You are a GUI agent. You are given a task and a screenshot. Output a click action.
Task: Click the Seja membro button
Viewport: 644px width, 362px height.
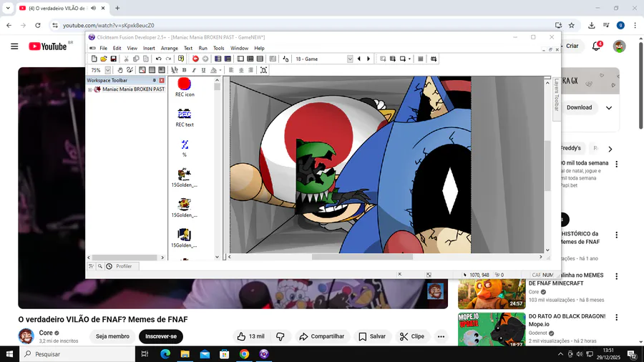[112, 336]
